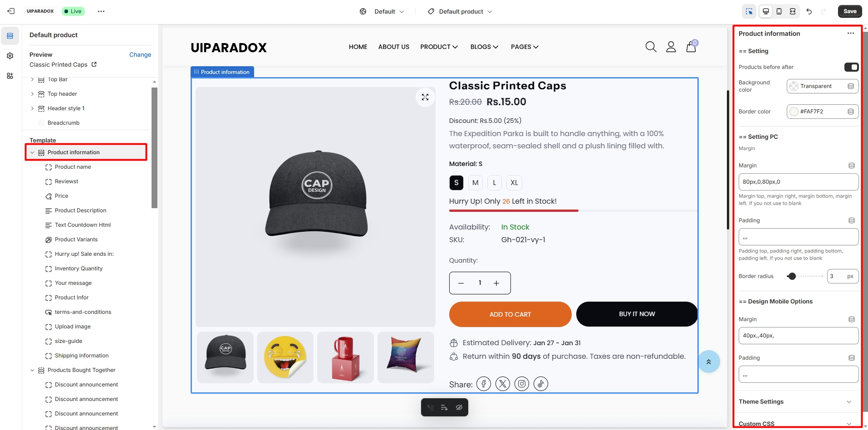
Task: Open the BLOGS navigation menu
Action: coord(484,47)
